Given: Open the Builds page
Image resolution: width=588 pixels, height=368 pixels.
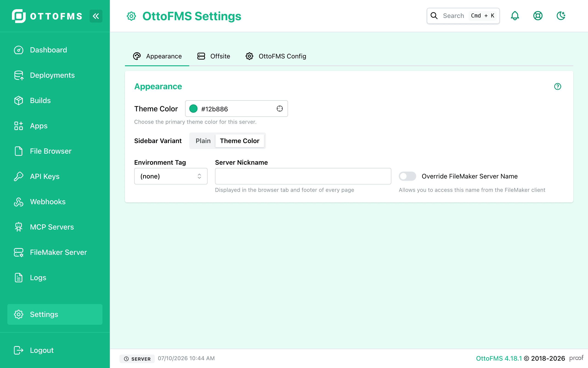Looking at the screenshot, I should [x=55, y=101].
